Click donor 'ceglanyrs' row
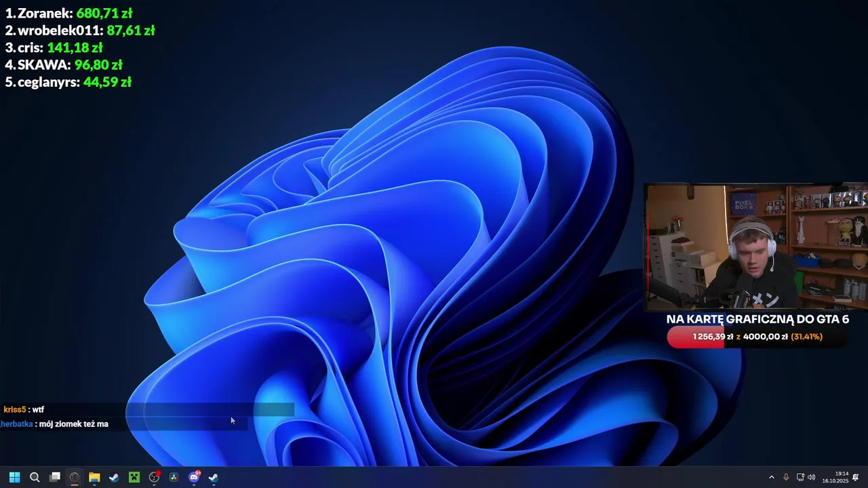Image resolution: width=868 pixels, height=488 pixels. 68,83
